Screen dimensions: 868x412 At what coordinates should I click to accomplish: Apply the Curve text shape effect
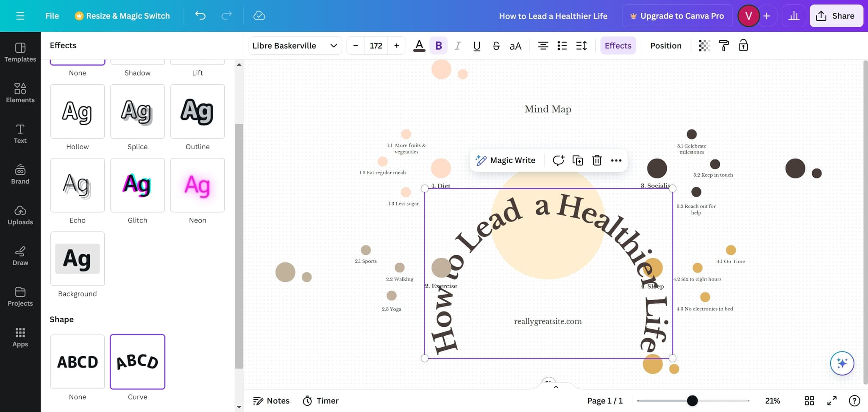click(137, 362)
